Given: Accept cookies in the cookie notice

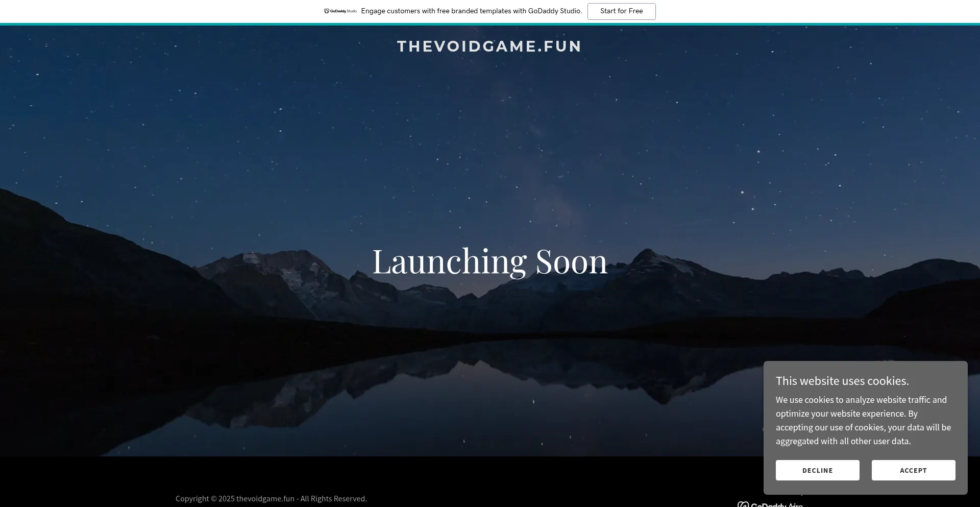Looking at the screenshot, I should pos(913,470).
